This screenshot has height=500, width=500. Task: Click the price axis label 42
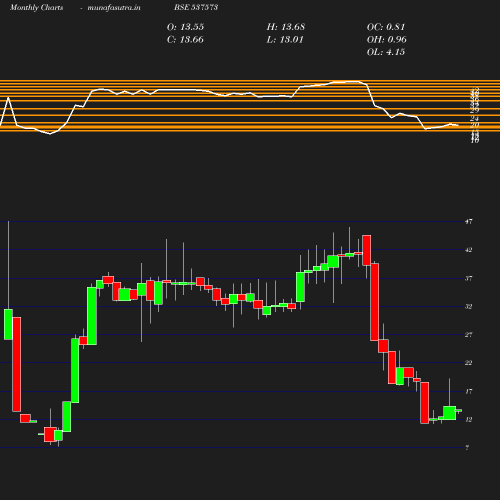pyautogui.click(x=469, y=250)
